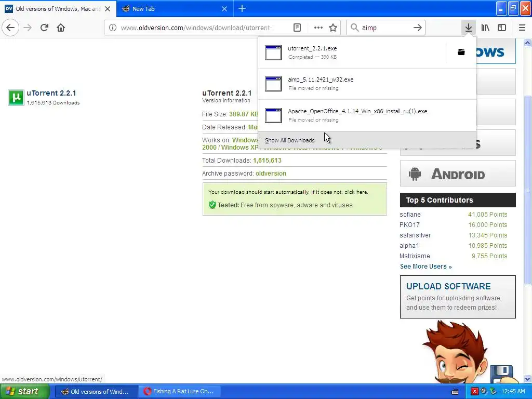Open See More Users link

pos(425,267)
